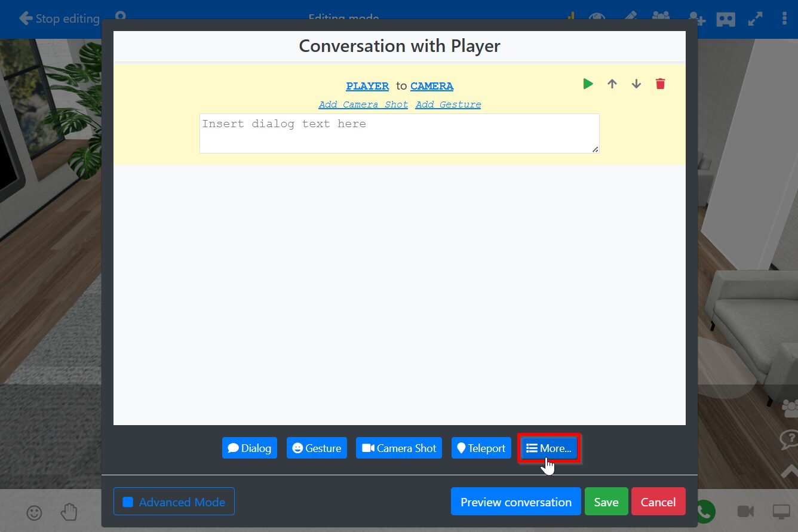Toggle the Advanced Mode checkbox
798x532 pixels.
(128, 502)
